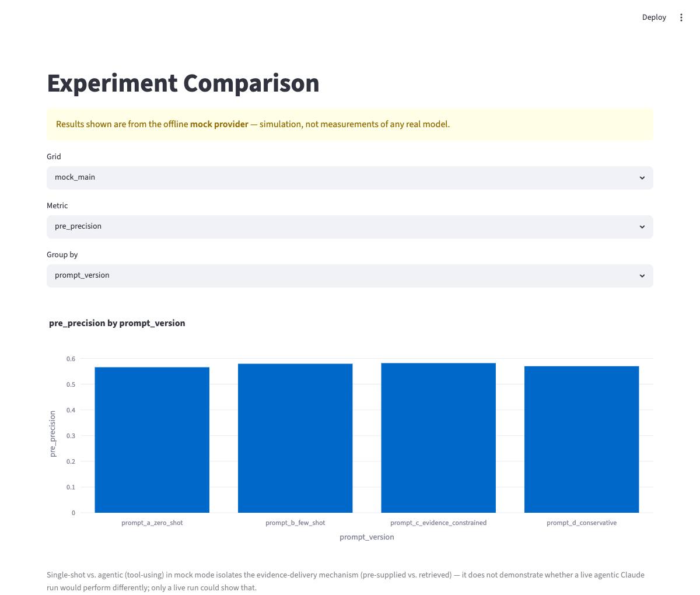The height and width of the screenshot is (595, 700).
Task: Click the prompt_a_zero_shot axis label
Action: (x=152, y=523)
